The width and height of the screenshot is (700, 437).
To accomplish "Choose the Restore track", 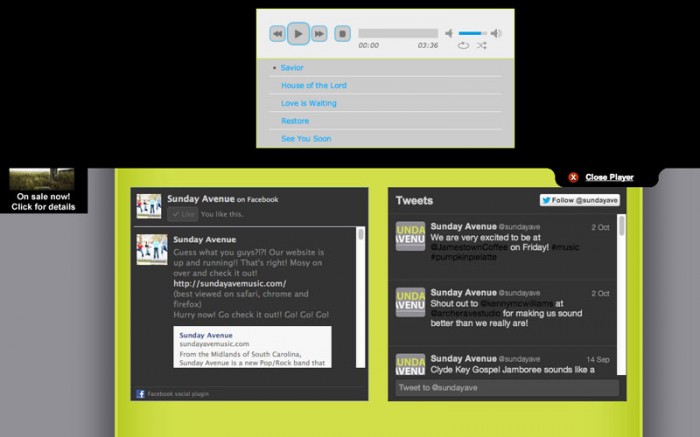I will [295, 121].
